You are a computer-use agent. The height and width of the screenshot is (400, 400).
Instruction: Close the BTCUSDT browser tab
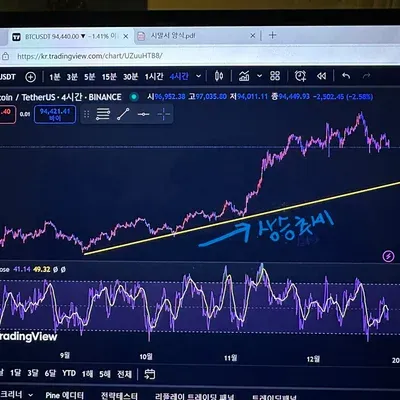pyautogui.click(x=126, y=36)
